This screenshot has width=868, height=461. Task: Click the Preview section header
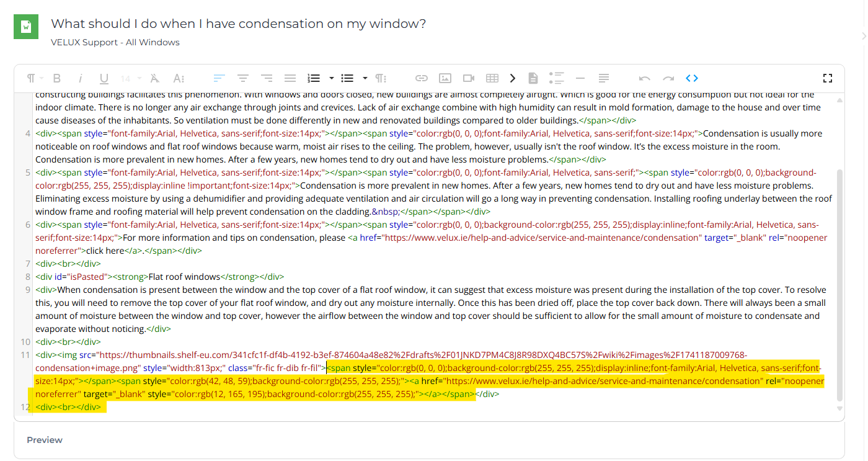[x=45, y=440]
